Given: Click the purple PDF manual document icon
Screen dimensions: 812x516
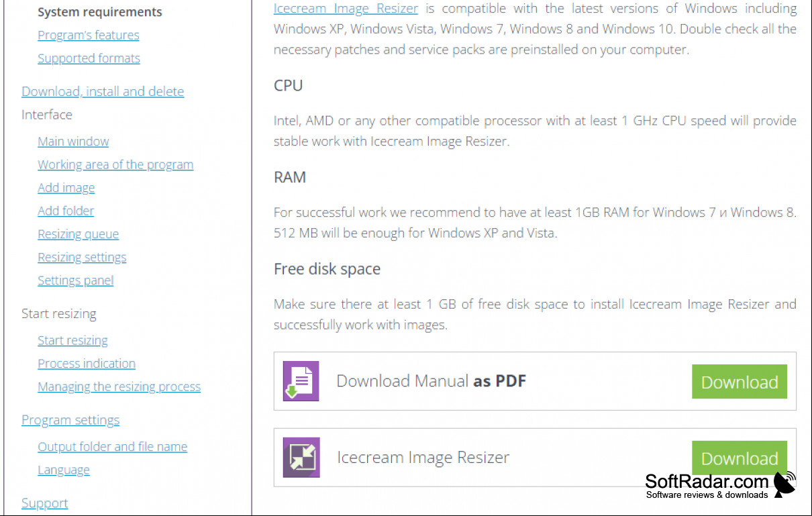Looking at the screenshot, I should tap(301, 381).
